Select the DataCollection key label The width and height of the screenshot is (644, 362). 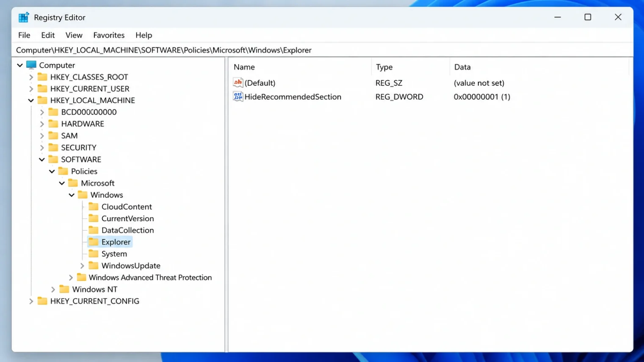click(127, 230)
